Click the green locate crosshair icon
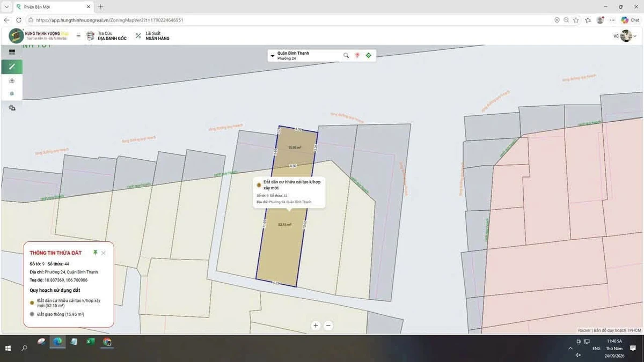The width and height of the screenshot is (644, 362). coord(368,55)
